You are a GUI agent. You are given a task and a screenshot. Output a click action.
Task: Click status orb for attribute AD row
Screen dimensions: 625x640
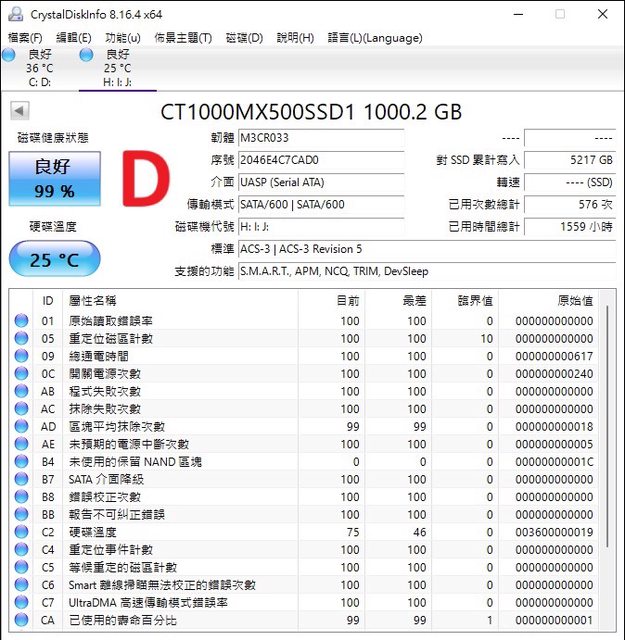21,427
